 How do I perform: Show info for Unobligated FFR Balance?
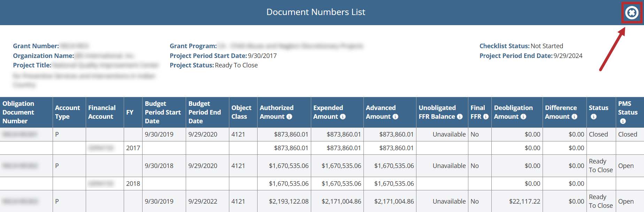tap(460, 117)
